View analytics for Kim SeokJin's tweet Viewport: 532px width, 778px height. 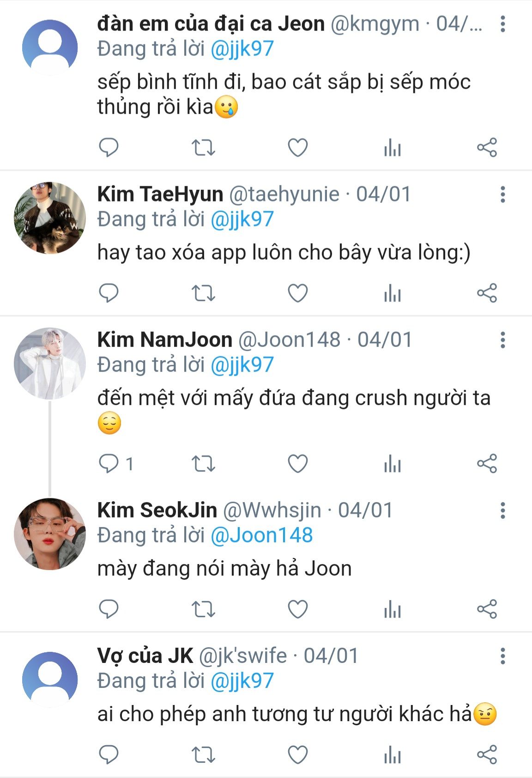coord(392,609)
